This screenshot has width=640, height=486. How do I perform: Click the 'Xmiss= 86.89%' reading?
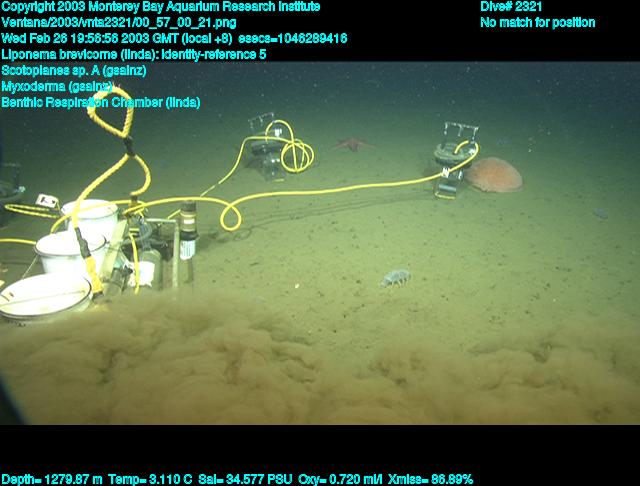pyautogui.click(x=431, y=479)
